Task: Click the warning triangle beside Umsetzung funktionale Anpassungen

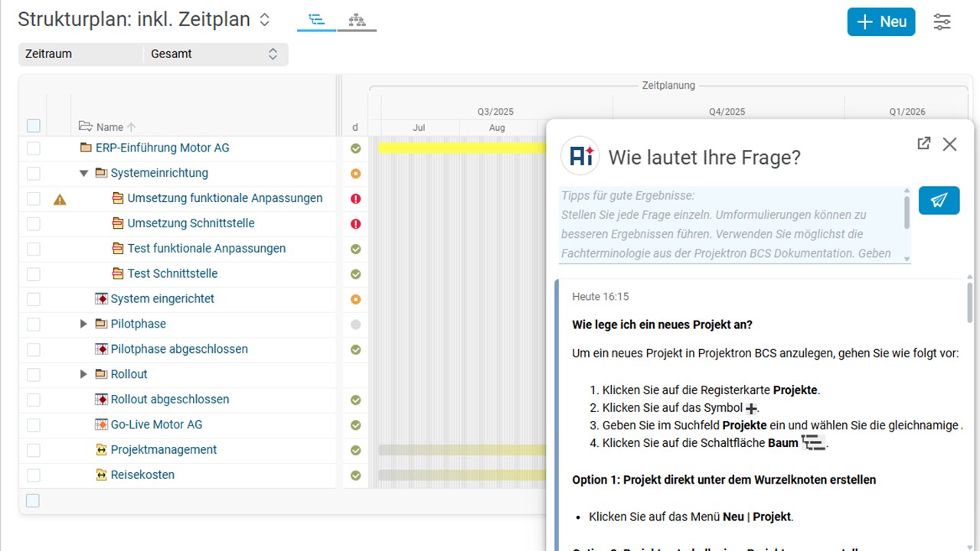Action: click(x=60, y=199)
